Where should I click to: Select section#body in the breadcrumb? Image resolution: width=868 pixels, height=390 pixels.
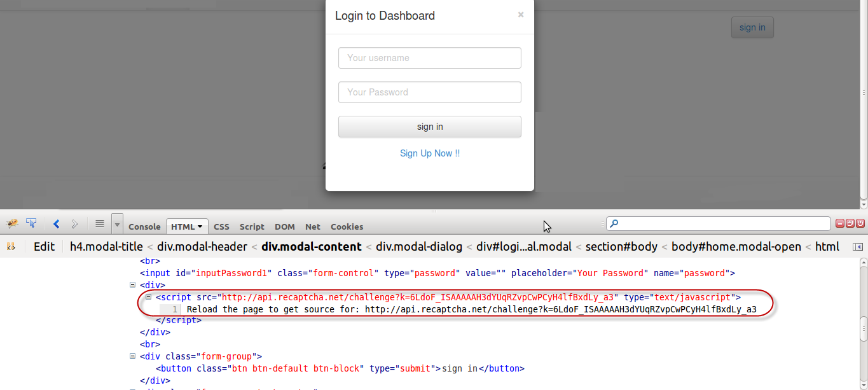click(x=621, y=246)
